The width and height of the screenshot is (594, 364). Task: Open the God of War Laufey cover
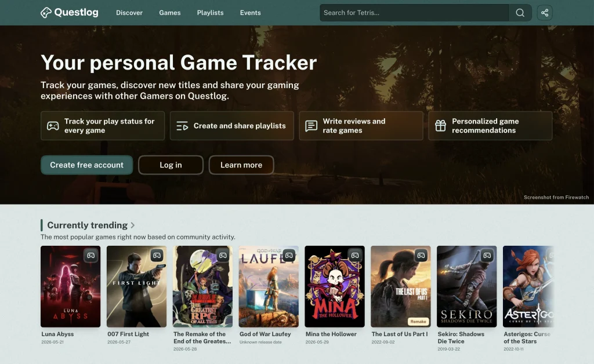[269, 286]
